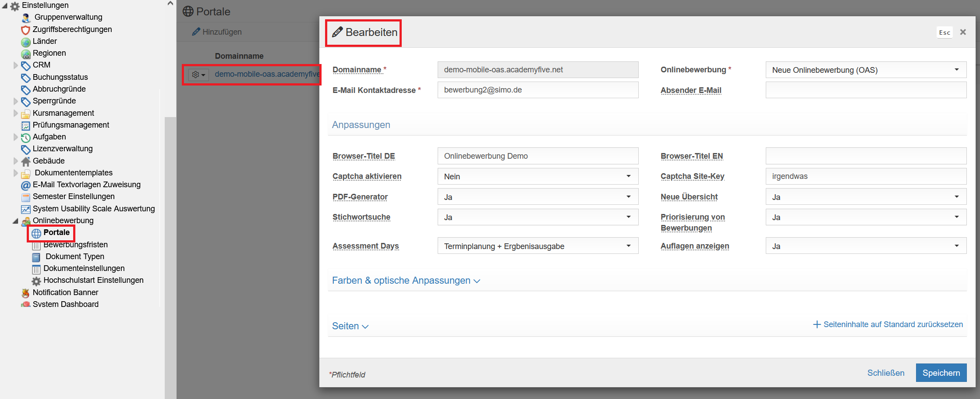
Task: Click the Sperrgründe tag icon
Action: [x=26, y=101]
